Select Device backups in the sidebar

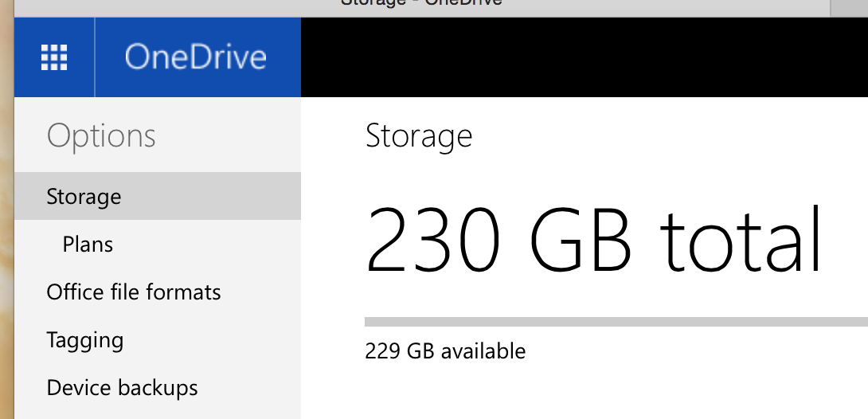tap(122, 388)
